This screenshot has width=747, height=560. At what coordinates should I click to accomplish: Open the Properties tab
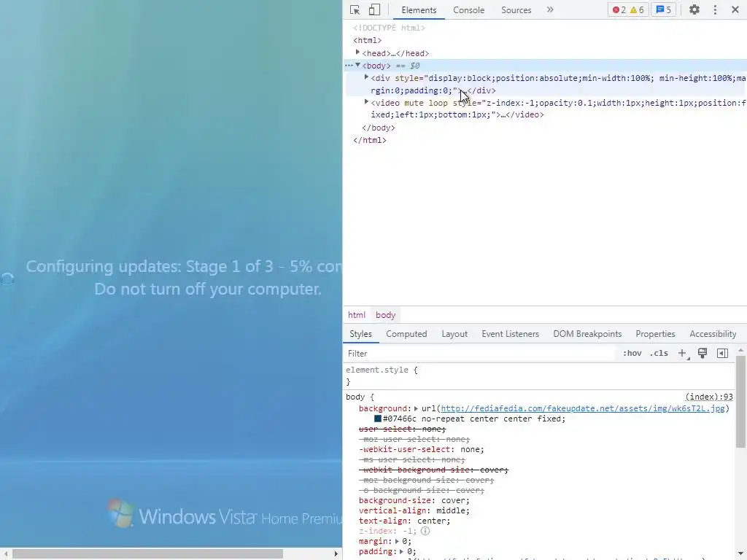(x=655, y=334)
